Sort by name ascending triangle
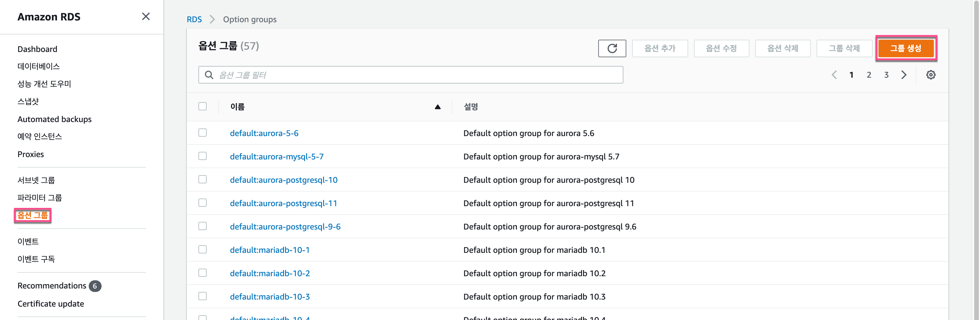980x320 pixels. tap(437, 107)
